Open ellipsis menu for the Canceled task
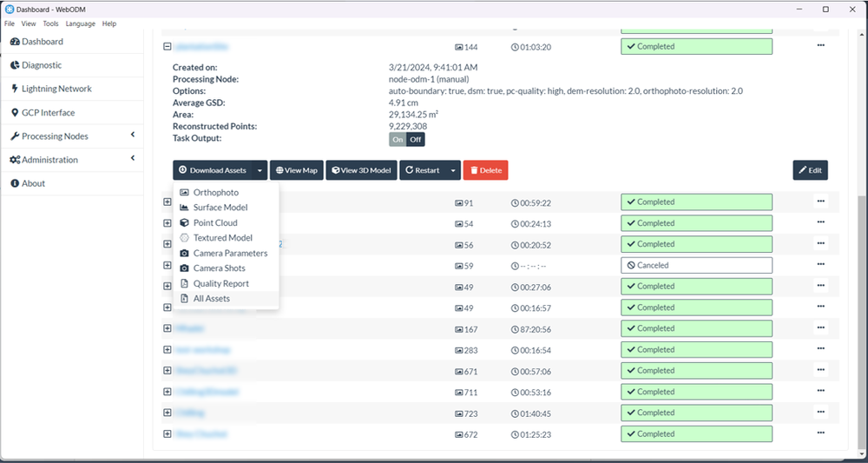This screenshot has width=868, height=463. (x=820, y=264)
